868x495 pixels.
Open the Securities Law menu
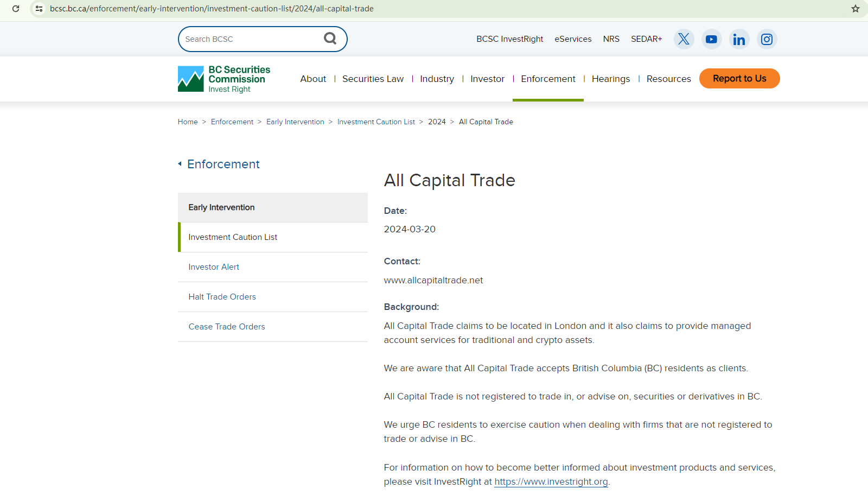click(x=373, y=79)
